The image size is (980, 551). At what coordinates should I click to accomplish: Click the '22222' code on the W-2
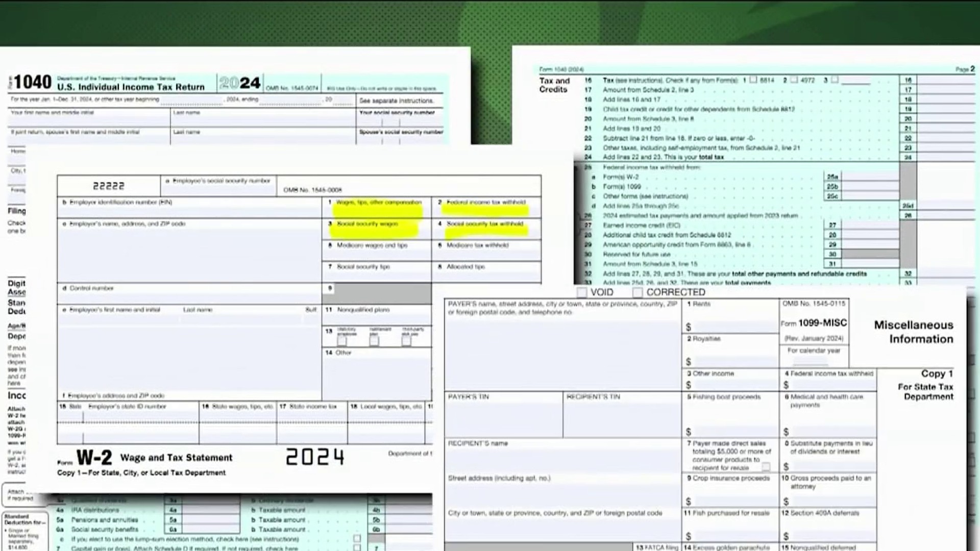(108, 186)
